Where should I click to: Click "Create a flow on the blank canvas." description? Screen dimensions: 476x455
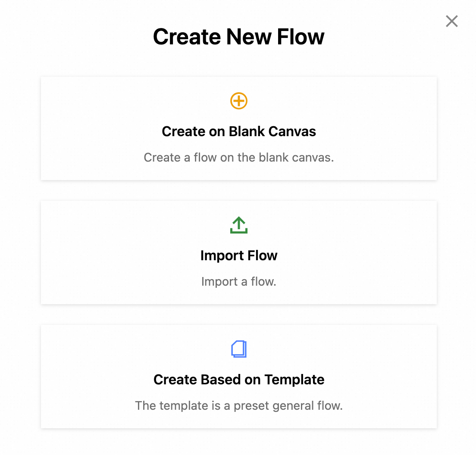pyautogui.click(x=239, y=157)
